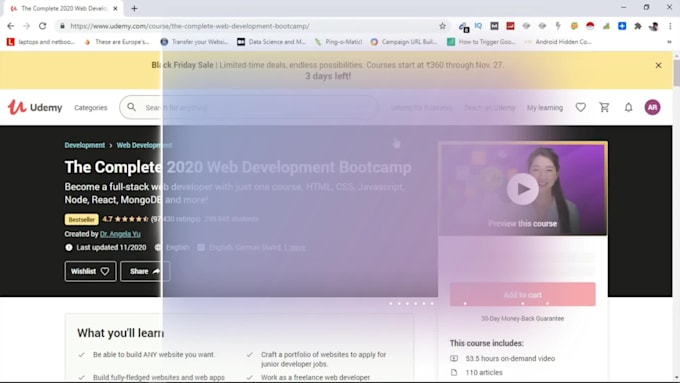Open the 'Android Hidden Co...' bookmark
The height and width of the screenshot is (383, 680).
point(558,42)
